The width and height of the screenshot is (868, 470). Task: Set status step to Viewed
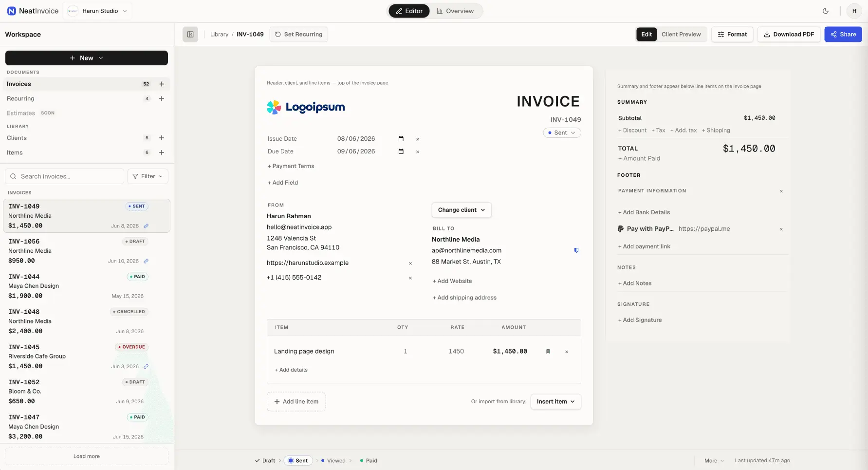(333, 460)
